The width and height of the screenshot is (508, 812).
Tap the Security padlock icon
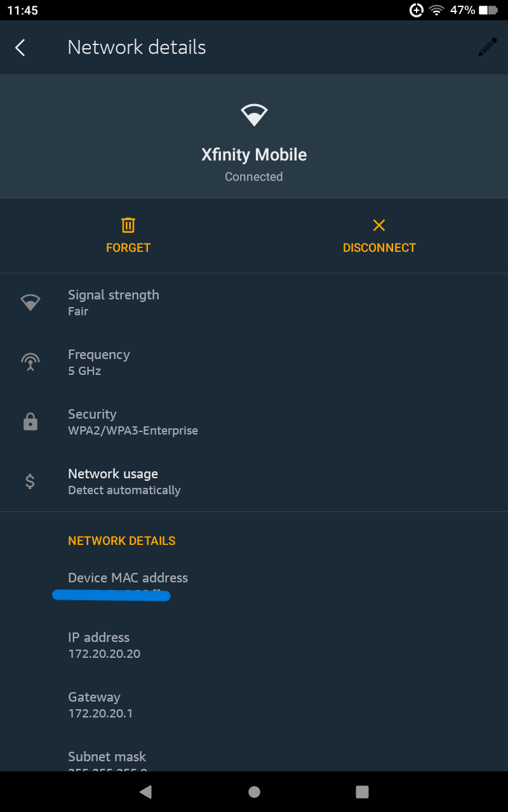pos(30,422)
